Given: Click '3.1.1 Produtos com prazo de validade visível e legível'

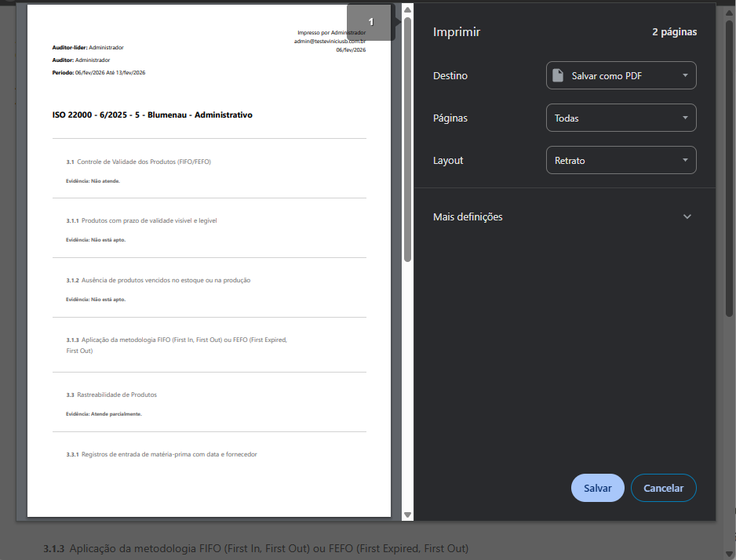Looking at the screenshot, I should coord(141,220).
